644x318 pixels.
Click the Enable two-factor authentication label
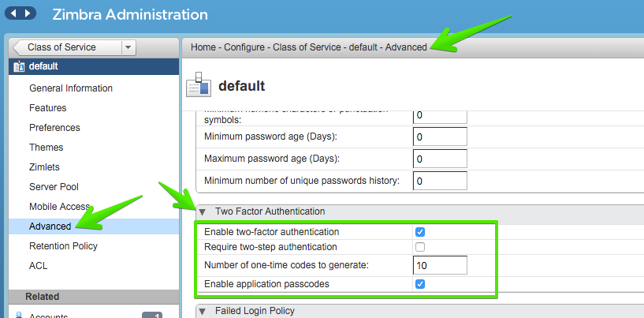coord(271,232)
